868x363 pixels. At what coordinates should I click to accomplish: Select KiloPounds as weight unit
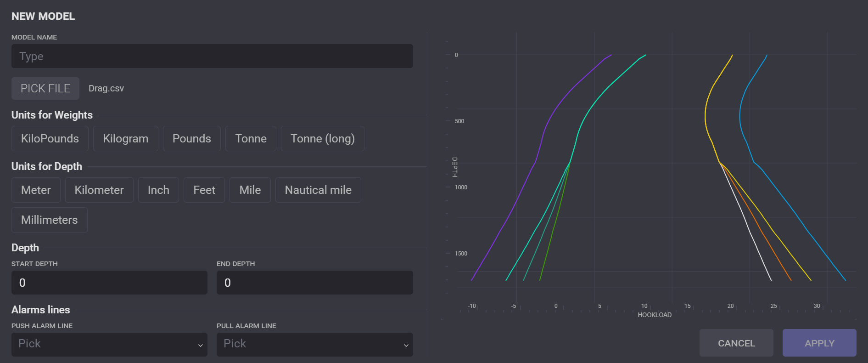coord(50,139)
